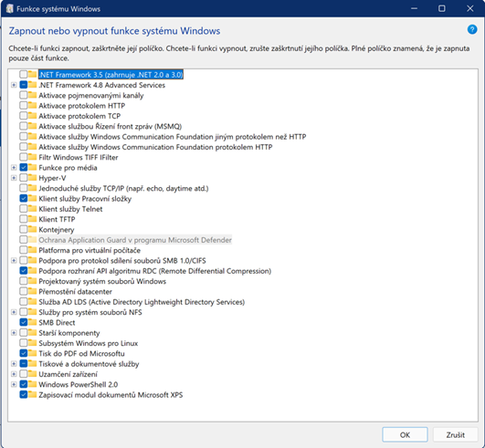Expand the Hyper-V tree node
Image resolution: width=485 pixels, height=448 pixels.
(x=14, y=178)
